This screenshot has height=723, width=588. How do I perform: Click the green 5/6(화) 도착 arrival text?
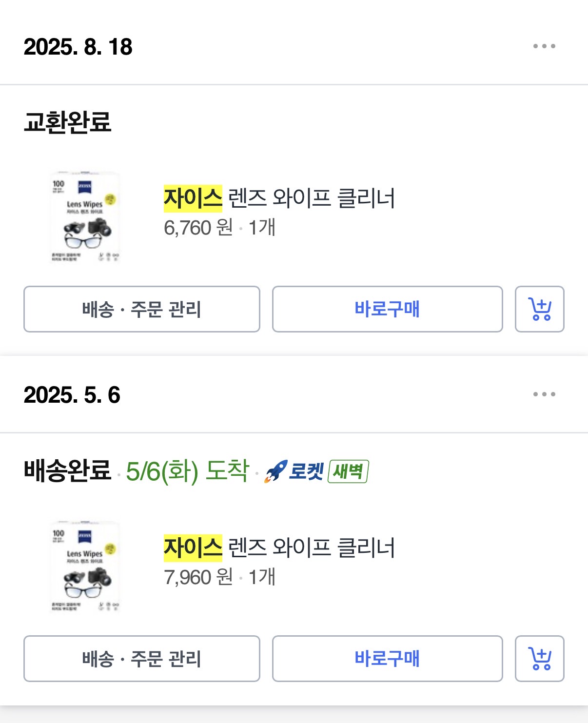click(x=187, y=471)
